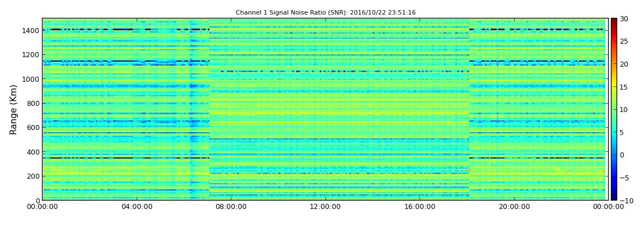The width and height of the screenshot is (644, 228).
Task: Click the 1200 range tick label
Action: click(31, 55)
